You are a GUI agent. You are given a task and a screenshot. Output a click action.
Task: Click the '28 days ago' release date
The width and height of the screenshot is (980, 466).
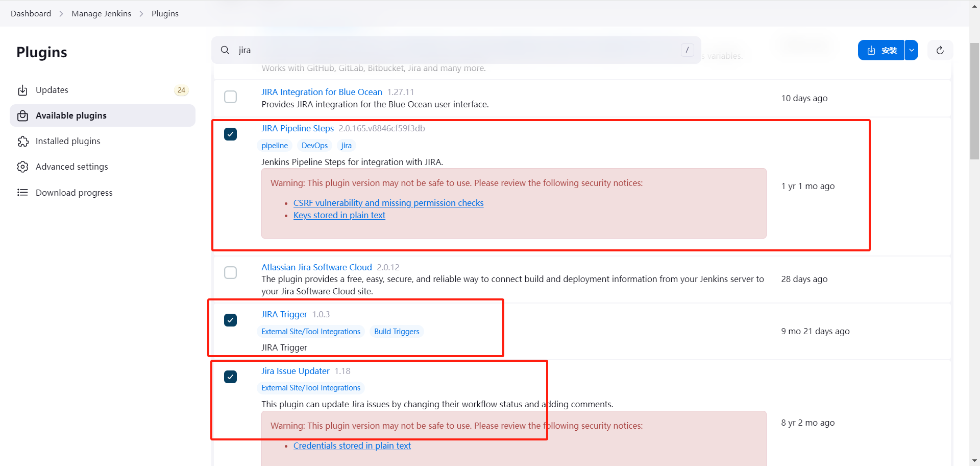click(804, 279)
